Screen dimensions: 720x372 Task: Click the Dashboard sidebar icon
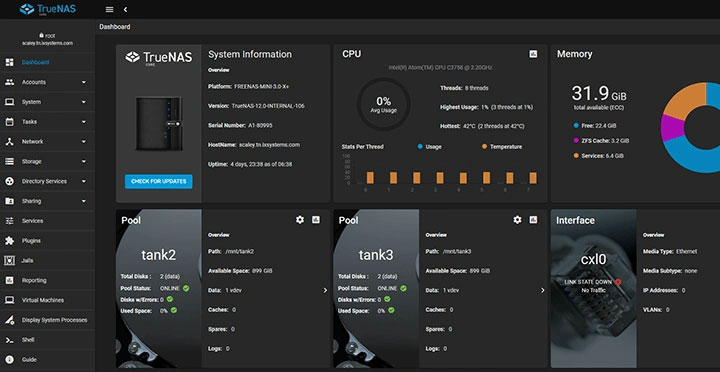coord(9,62)
